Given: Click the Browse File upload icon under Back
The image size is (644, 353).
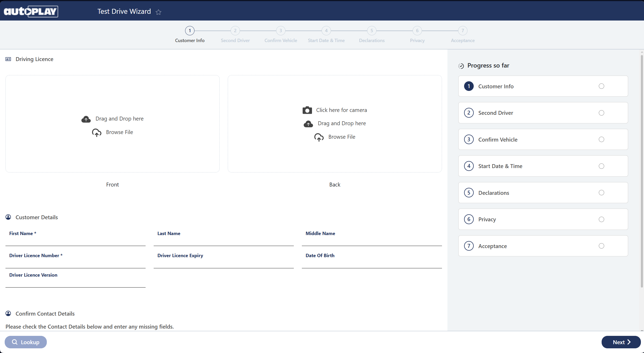Looking at the screenshot, I should click(x=319, y=137).
